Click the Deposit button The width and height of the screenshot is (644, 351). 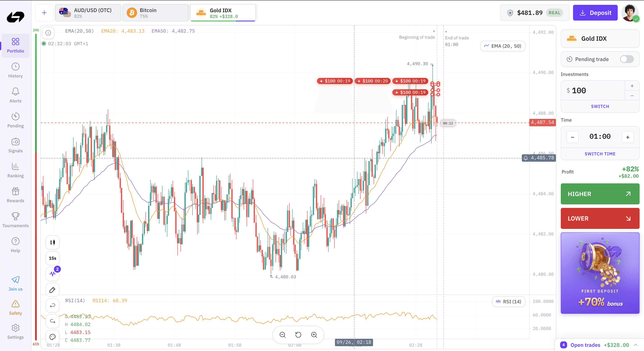click(x=595, y=13)
